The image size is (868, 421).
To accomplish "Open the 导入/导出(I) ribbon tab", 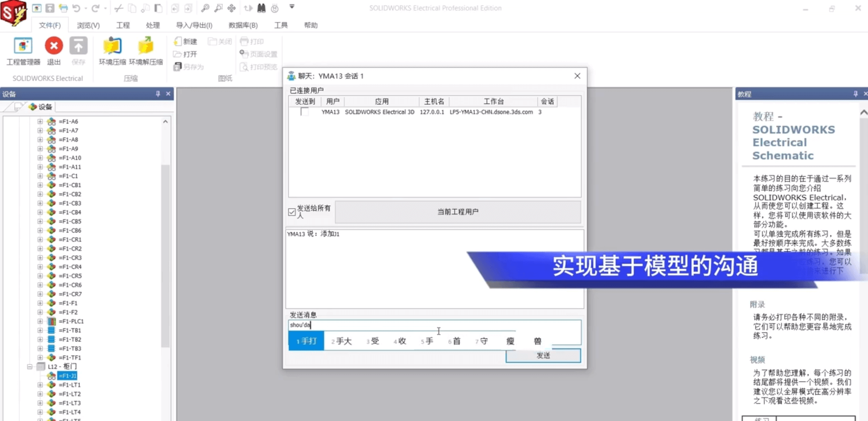I will click(194, 25).
